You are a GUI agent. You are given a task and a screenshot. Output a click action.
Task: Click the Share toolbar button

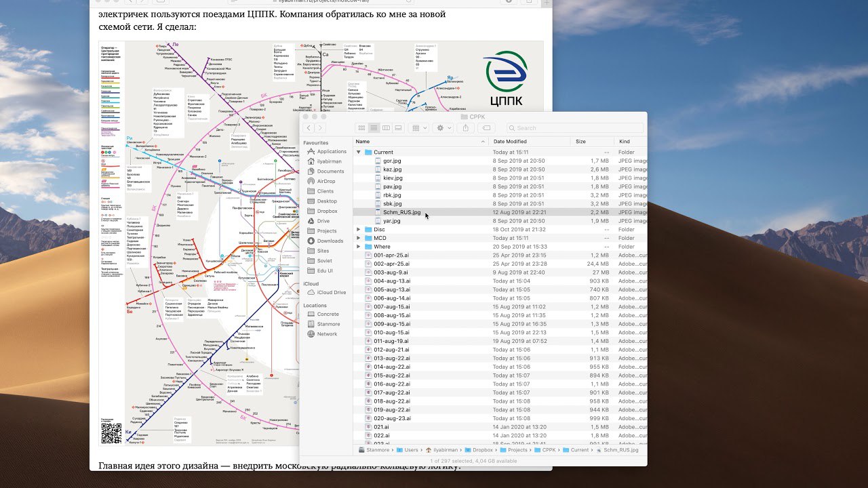(x=466, y=127)
